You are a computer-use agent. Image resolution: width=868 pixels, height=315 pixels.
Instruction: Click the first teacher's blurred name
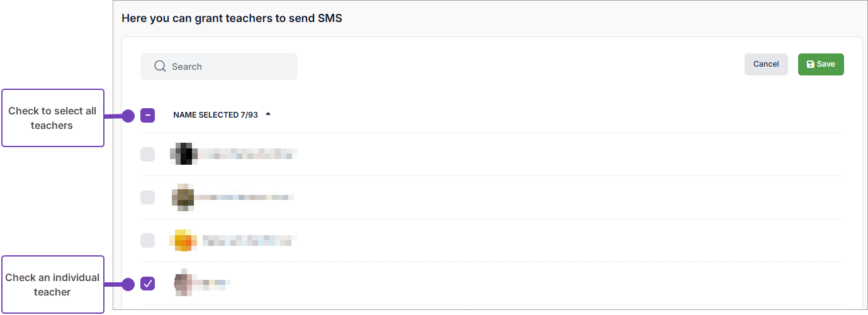(247, 153)
